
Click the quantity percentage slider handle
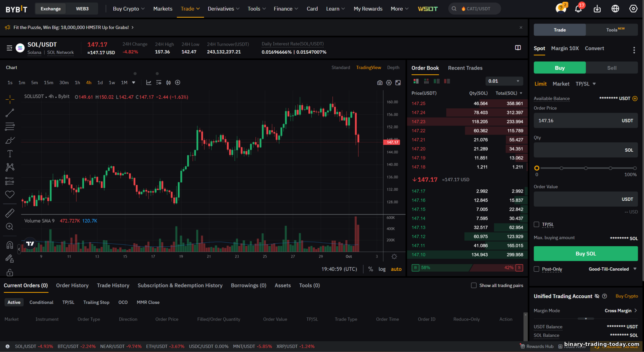coord(537,168)
